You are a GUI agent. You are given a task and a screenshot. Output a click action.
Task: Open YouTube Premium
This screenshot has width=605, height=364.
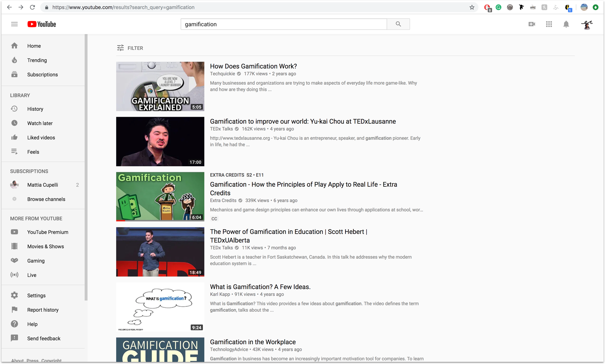pos(43,232)
